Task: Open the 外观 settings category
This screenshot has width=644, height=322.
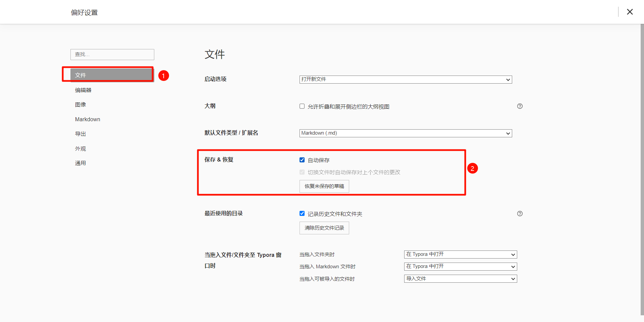Action: (x=80, y=148)
